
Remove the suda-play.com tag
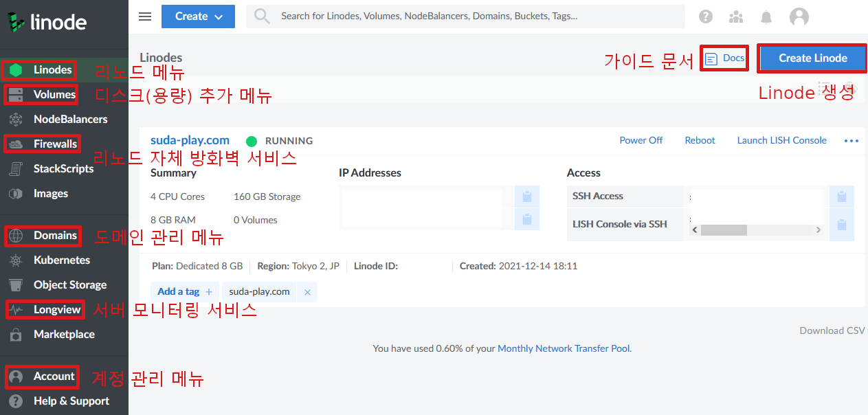click(x=307, y=292)
